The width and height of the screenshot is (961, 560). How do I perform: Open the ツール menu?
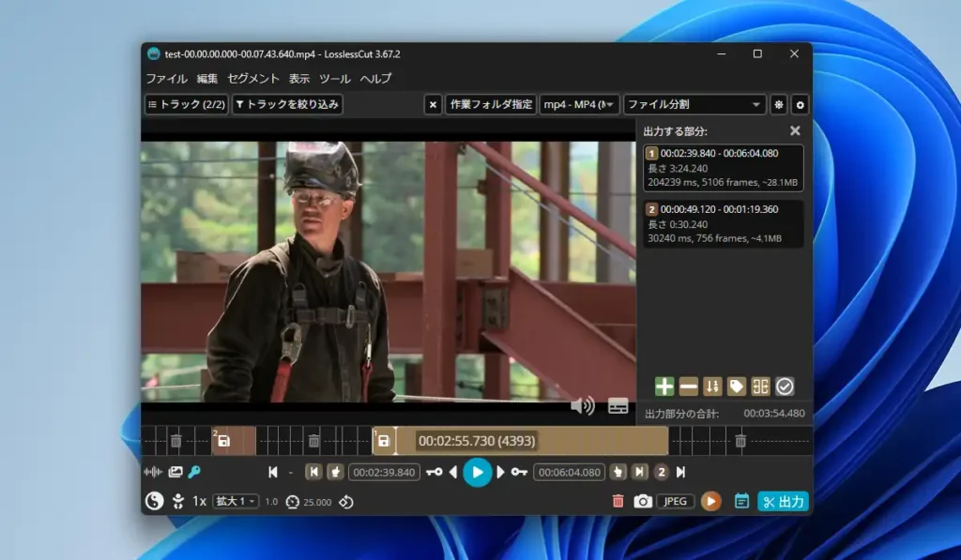335,79
